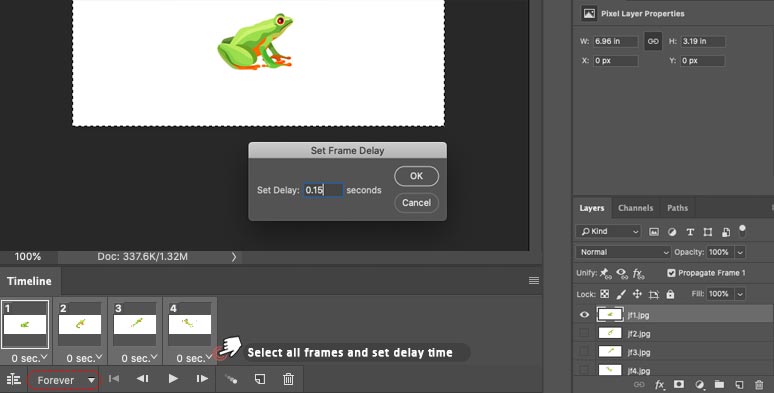The width and height of the screenshot is (774, 393).
Task: Show the jf2.jpg layer
Action: pyautogui.click(x=584, y=333)
